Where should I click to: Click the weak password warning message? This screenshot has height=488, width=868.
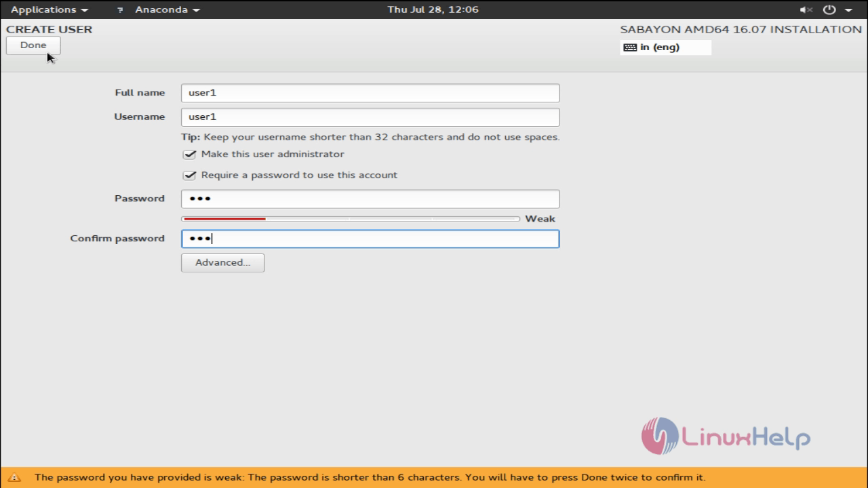(370, 477)
